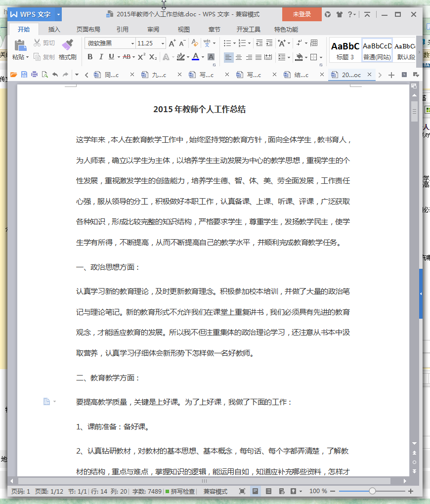This screenshot has height=504, width=430.
Task: Click the open folder icon in quick toolbar
Action: tap(13, 75)
